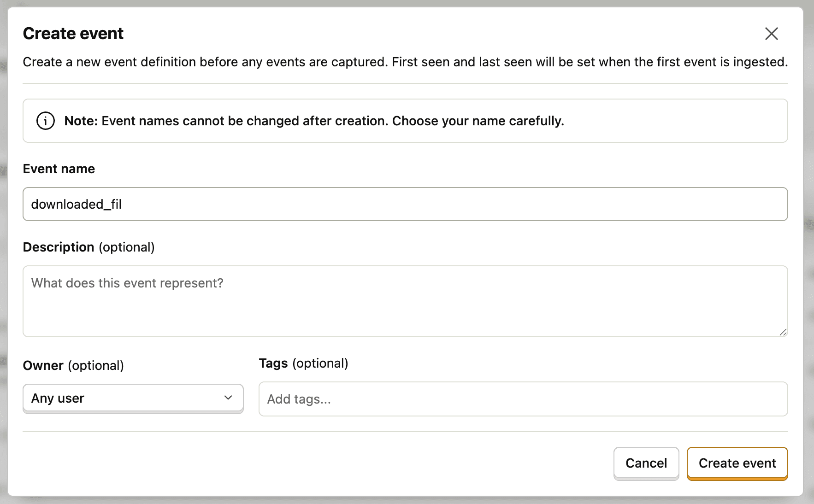Click the Description (optional) label
Screen dimensions: 814x504
click(x=89, y=247)
